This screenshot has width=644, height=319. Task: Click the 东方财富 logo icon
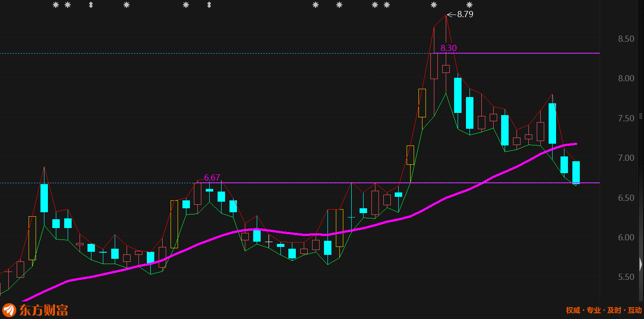(10, 310)
